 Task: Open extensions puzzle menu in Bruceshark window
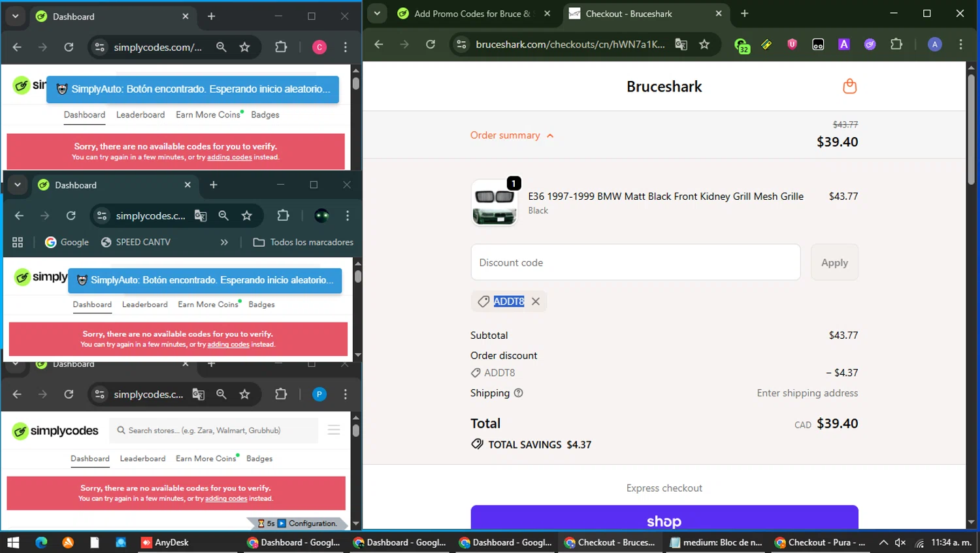click(x=896, y=44)
